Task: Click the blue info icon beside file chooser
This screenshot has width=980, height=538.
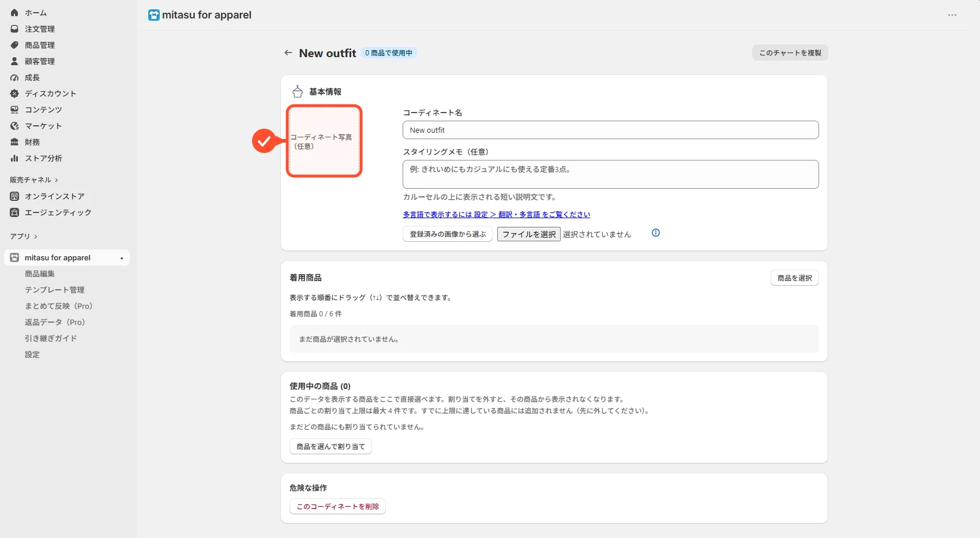Action: click(656, 233)
